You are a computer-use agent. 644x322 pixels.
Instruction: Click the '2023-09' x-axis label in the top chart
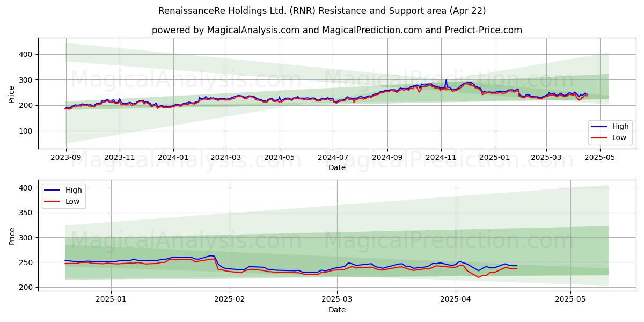pos(66,158)
